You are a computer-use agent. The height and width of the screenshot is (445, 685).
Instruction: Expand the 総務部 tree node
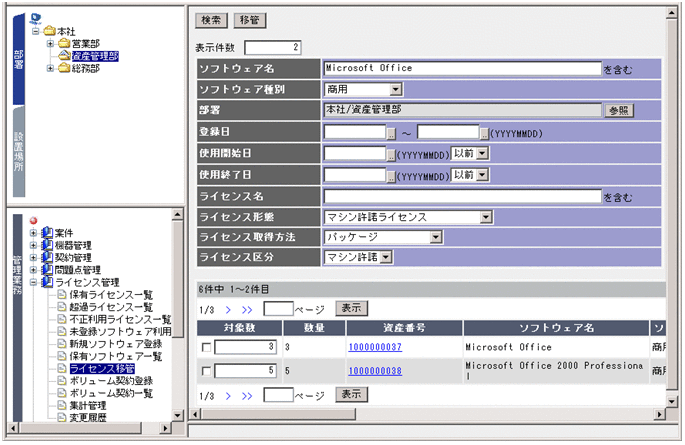coord(50,68)
